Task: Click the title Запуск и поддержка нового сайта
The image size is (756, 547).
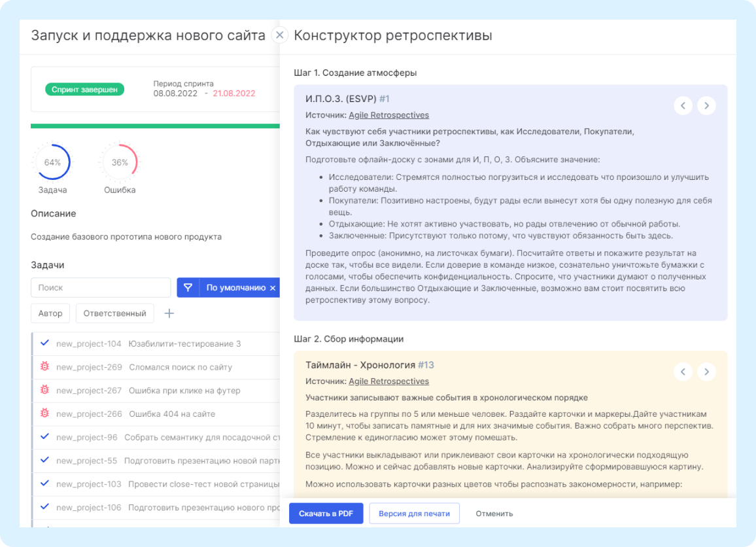Action: pos(148,36)
